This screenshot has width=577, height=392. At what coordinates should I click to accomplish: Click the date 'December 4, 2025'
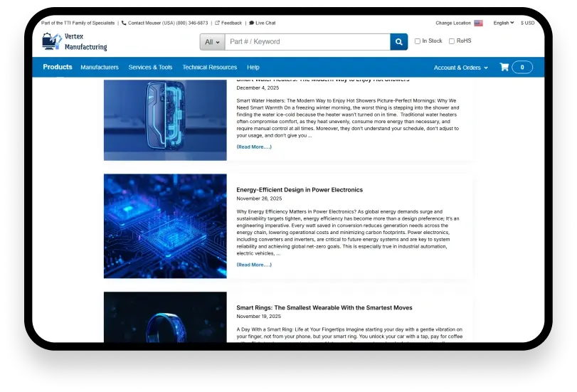(258, 88)
